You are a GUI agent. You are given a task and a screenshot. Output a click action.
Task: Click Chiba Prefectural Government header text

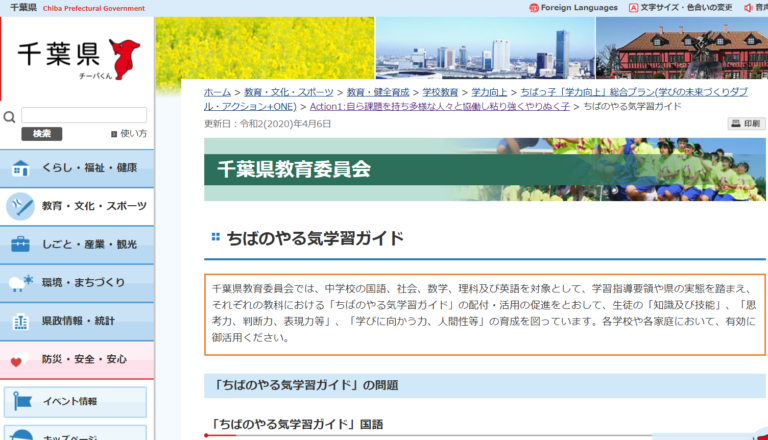pyautogui.click(x=94, y=8)
